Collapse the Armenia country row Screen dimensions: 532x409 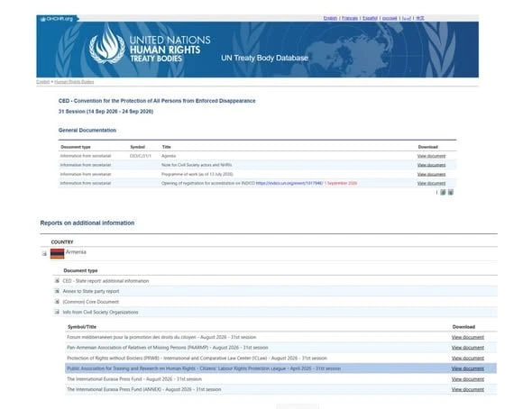pos(44,253)
